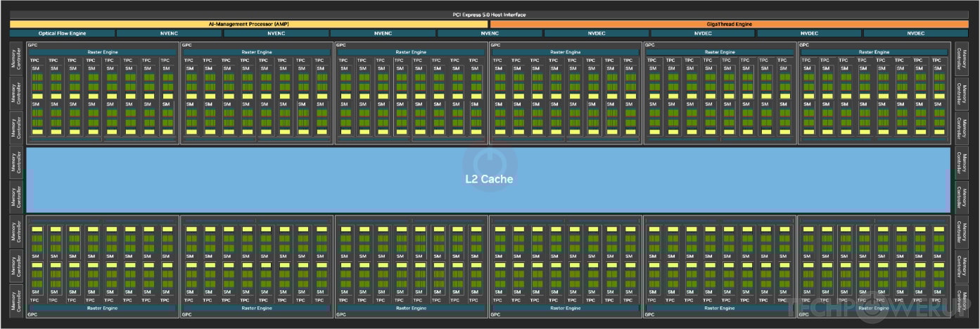Click the GPC label of the top-left cluster
Viewport: 980px width, 329px height.
tap(32, 45)
